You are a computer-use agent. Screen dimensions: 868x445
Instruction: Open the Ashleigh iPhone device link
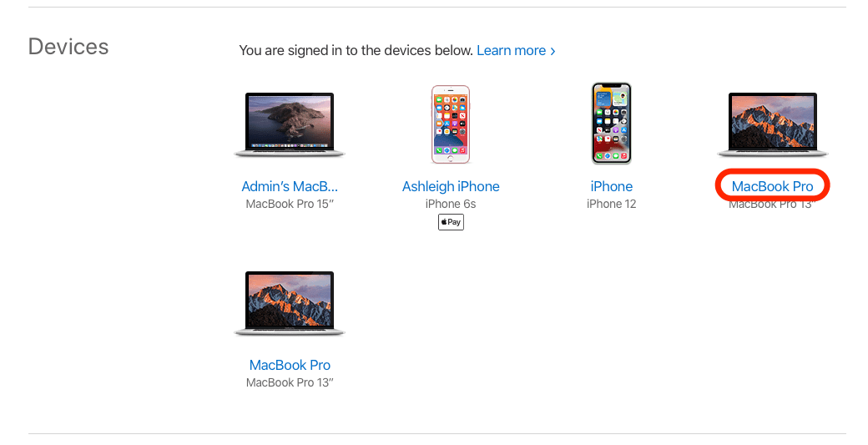tap(451, 186)
